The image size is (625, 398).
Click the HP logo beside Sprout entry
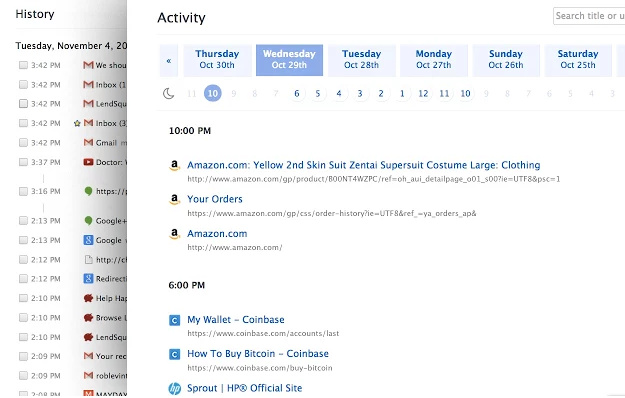175,388
